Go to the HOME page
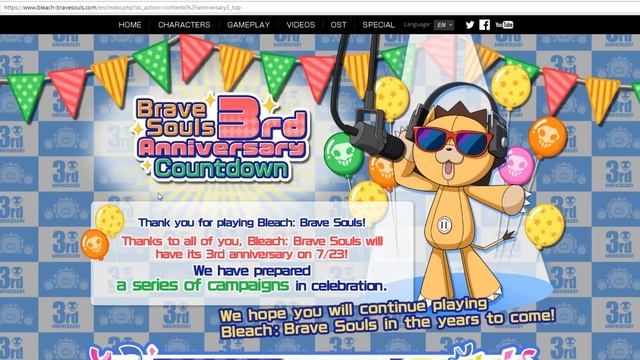 click(130, 25)
